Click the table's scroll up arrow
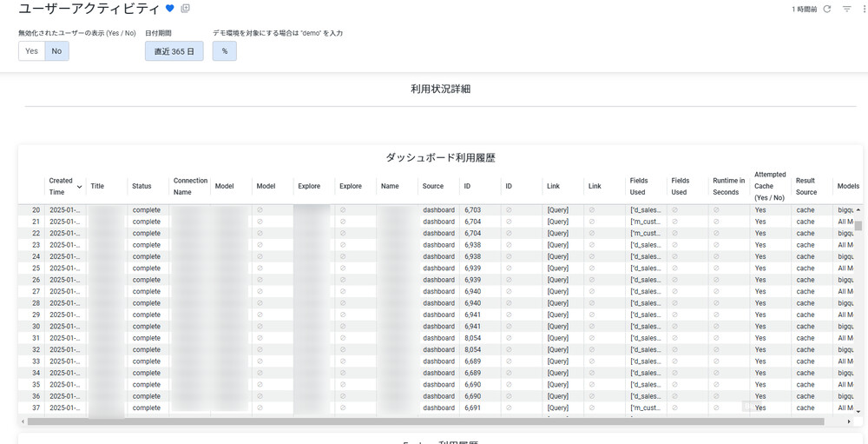This screenshot has height=444, width=868. coord(858,210)
